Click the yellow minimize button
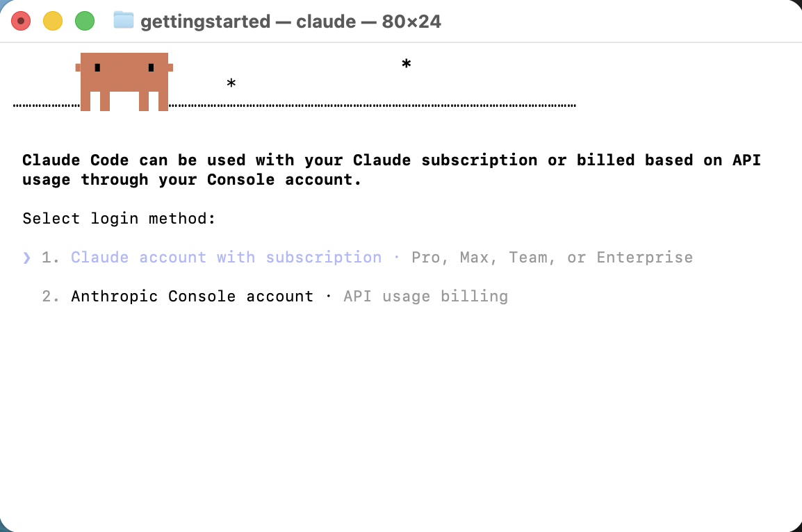Screen dimensions: 802x532 pyautogui.click(x=52, y=21)
